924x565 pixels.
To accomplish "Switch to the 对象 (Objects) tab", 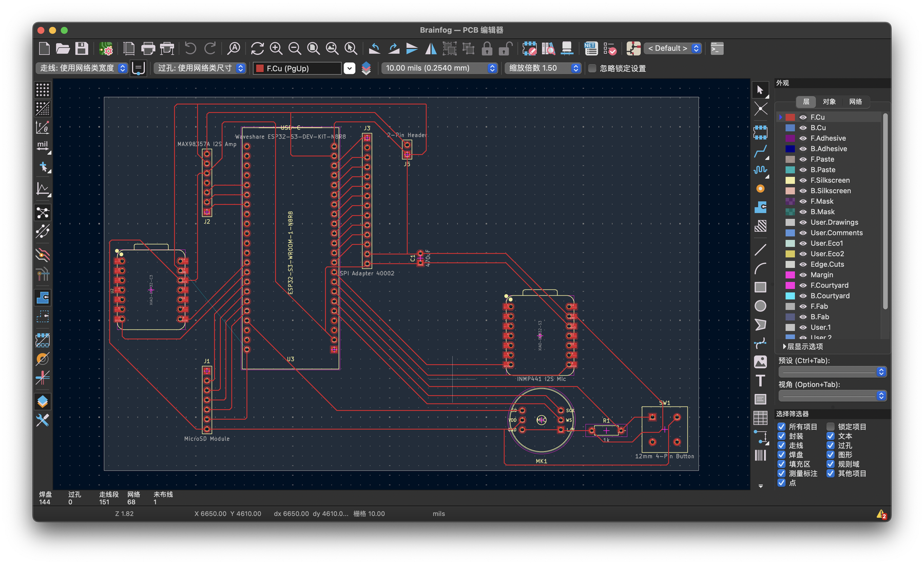I will pos(829,102).
